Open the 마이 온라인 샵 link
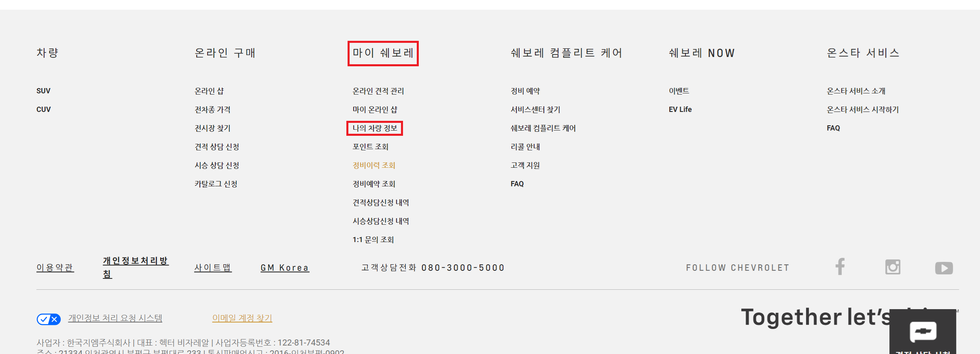 pos(375,110)
